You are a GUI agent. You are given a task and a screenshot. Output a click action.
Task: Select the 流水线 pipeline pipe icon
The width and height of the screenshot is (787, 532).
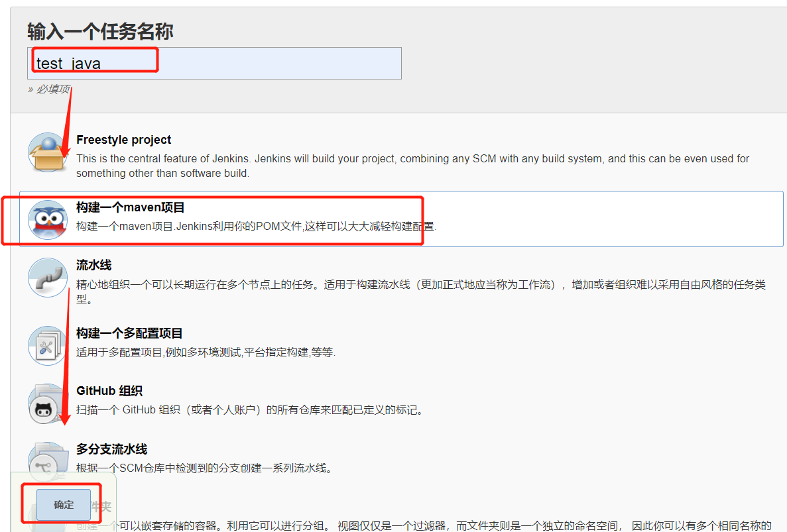(x=48, y=278)
